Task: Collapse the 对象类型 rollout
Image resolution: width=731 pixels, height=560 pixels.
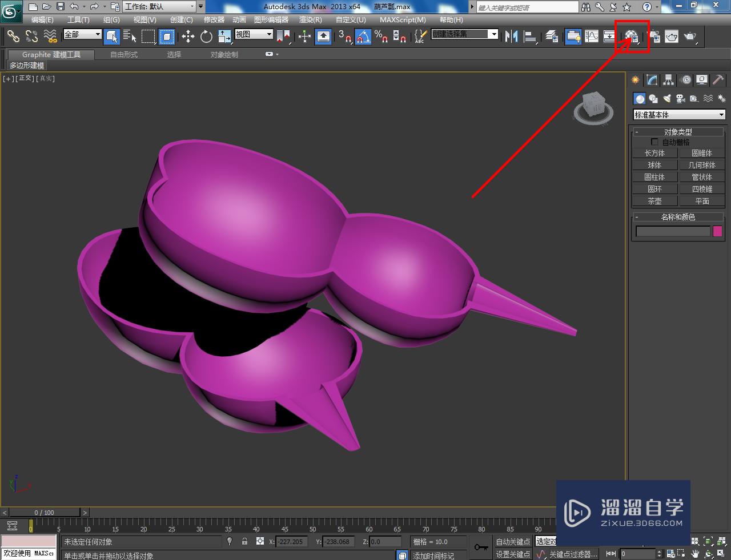Action: tap(678, 132)
